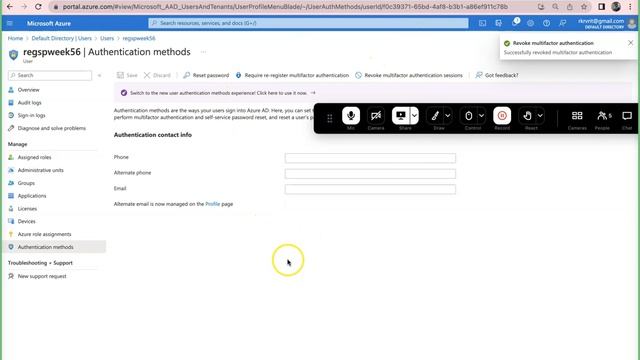
Task: Open the Chat panel
Action: coord(627,116)
